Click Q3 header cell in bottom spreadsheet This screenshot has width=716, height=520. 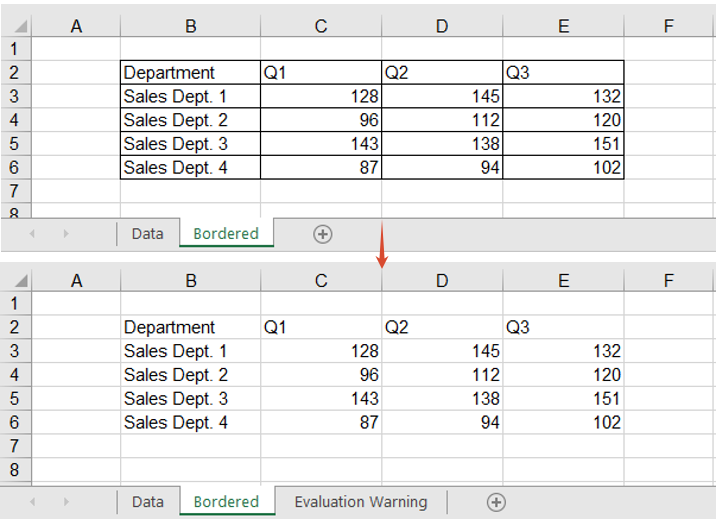pos(563,327)
